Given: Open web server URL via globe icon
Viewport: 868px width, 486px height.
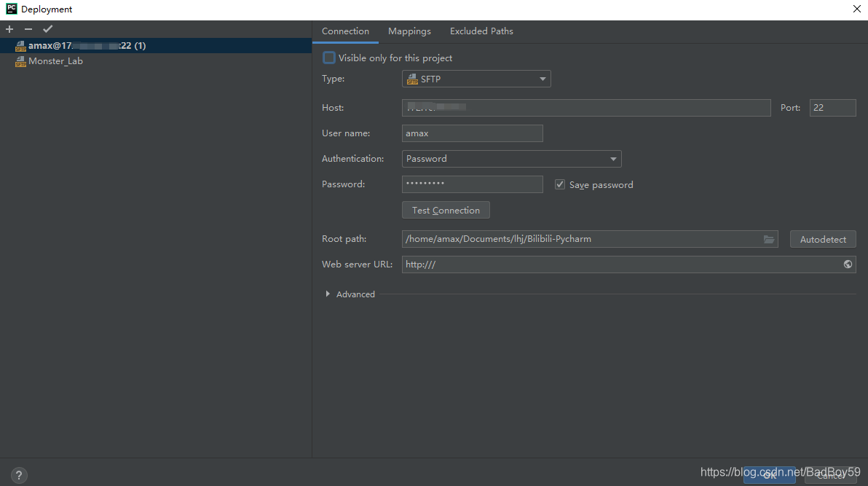Looking at the screenshot, I should point(848,264).
